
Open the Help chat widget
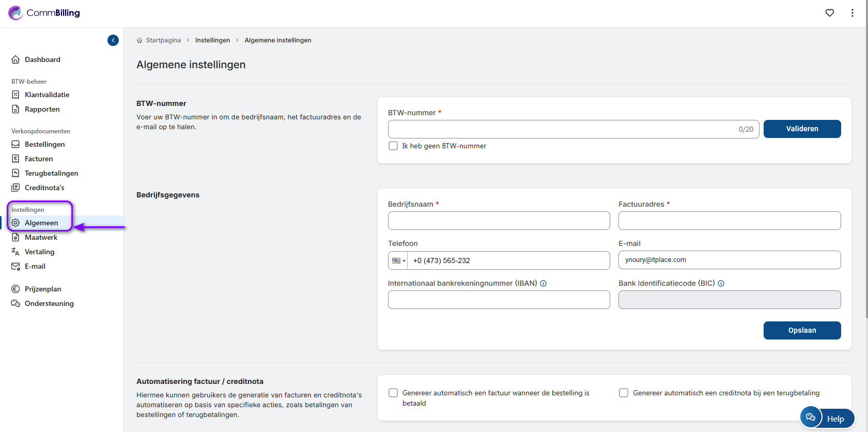[x=827, y=418]
